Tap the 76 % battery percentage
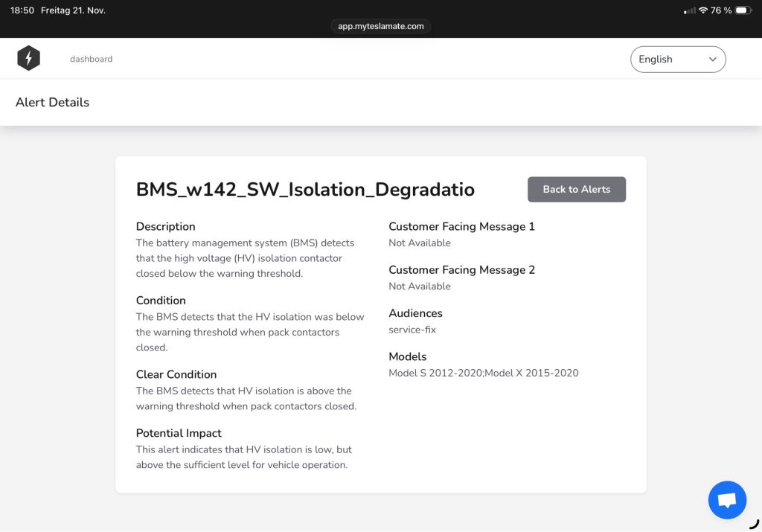762x532 pixels. pyautogui.click(x=720, y=10)
